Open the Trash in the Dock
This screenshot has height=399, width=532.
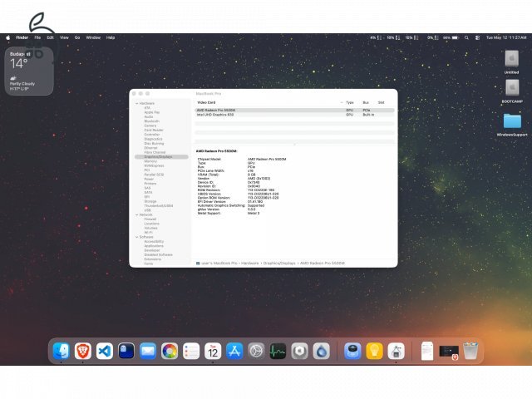click(x=470, y=351)
